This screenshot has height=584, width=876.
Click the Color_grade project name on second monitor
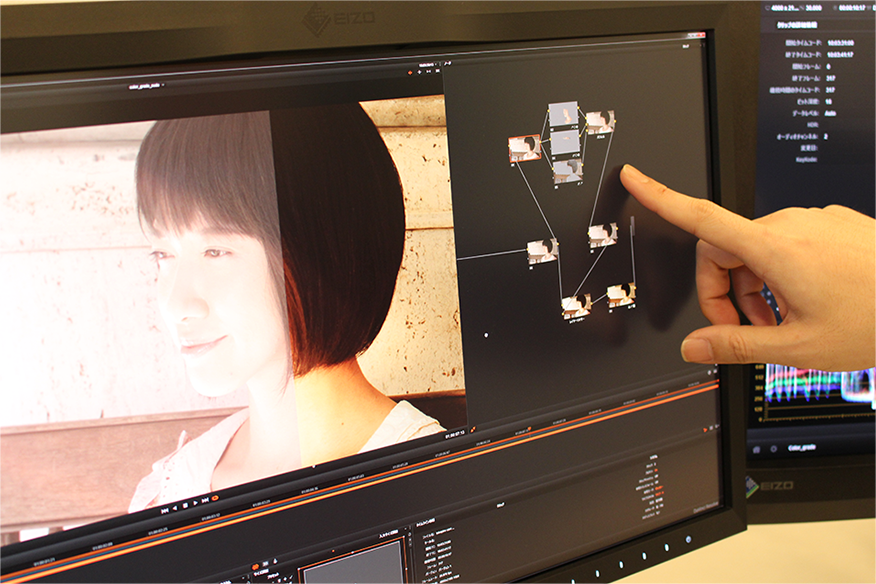click(x=802, y=448)
